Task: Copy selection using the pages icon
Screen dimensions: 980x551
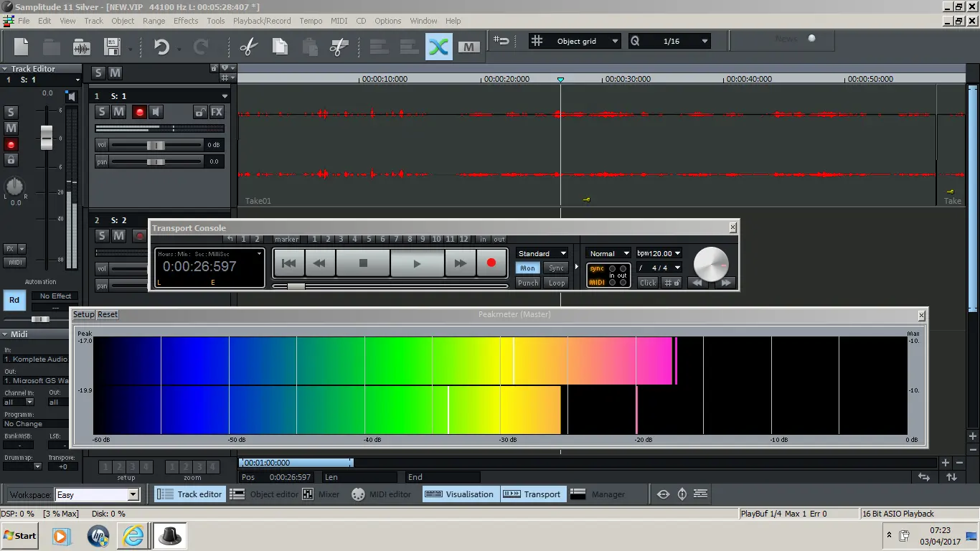Action: 280,47
